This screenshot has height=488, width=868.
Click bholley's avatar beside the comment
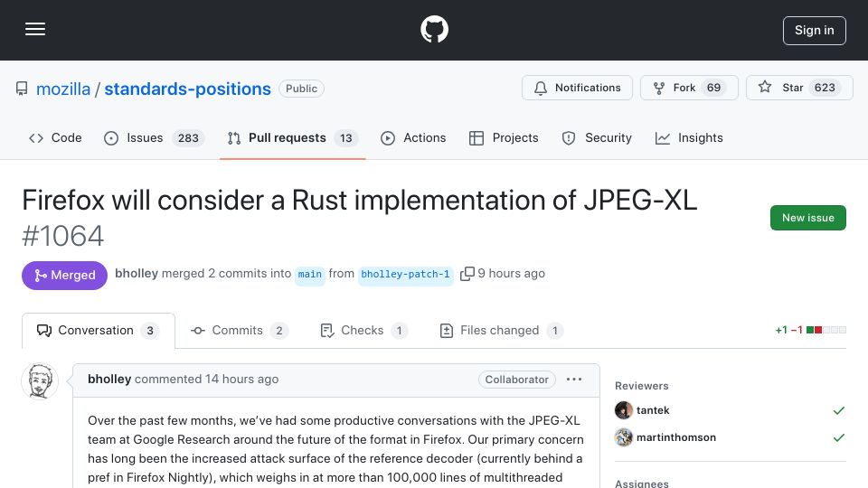click(x=40, y=381)
